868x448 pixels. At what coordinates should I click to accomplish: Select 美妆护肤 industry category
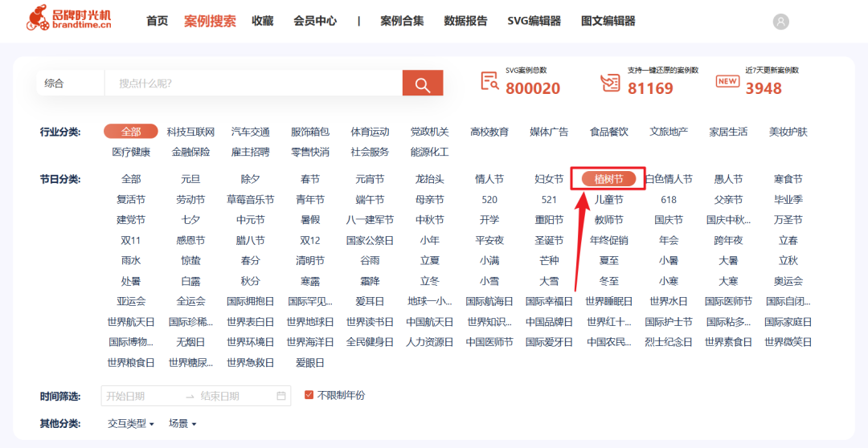[x=788, y=132]
